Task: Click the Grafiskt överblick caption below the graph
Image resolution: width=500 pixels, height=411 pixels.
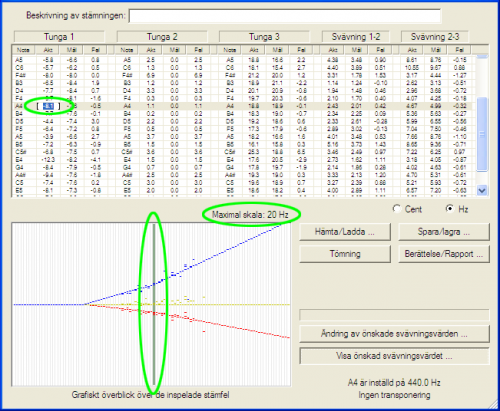Action: [150, 395]
